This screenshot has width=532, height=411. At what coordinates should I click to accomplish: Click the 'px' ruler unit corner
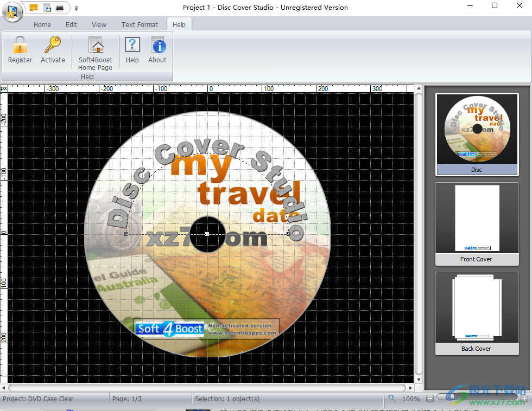(x=4, y=88)
